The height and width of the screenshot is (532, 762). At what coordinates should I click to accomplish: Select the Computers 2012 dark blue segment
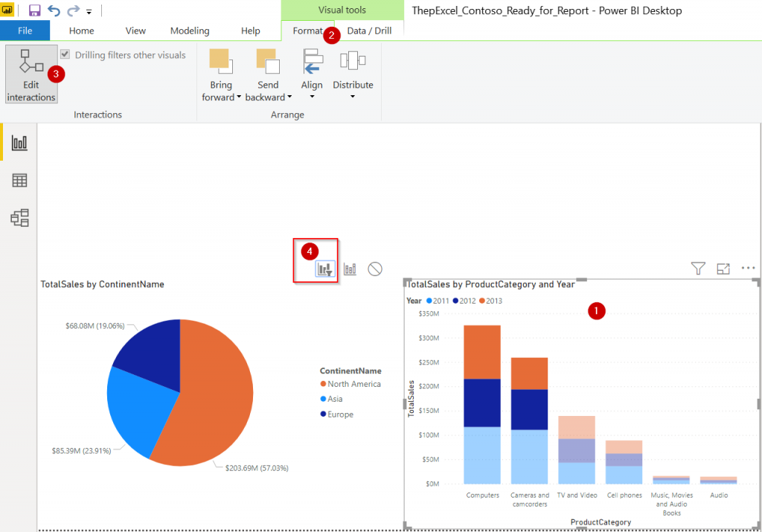482,403
